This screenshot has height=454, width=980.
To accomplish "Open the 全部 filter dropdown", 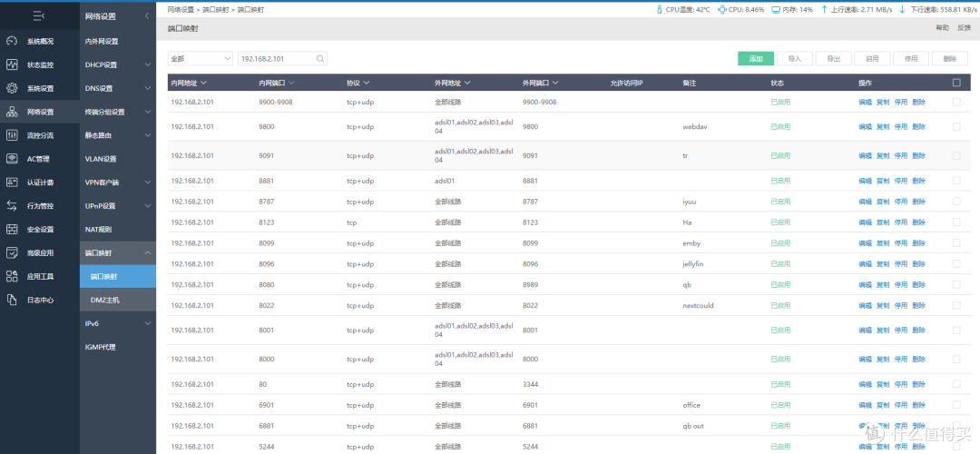I will (x=200, y=59).
